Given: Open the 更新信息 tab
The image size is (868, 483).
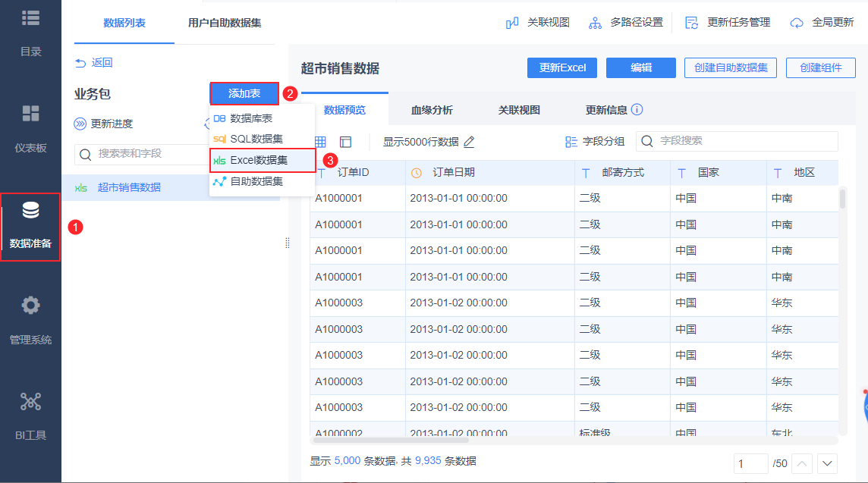Looking at the screenshot, I should [x=606, y=110].
